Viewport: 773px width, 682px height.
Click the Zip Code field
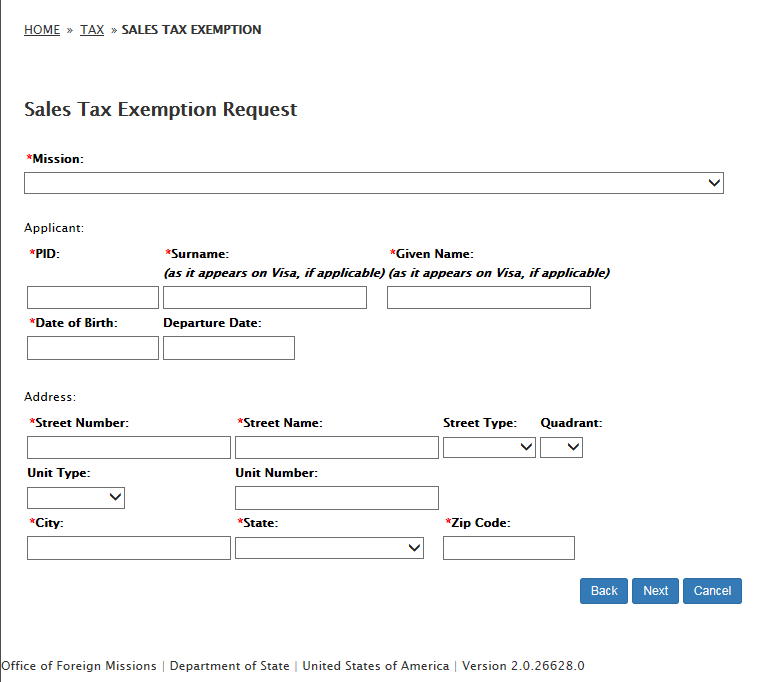[x=509, y=548]
